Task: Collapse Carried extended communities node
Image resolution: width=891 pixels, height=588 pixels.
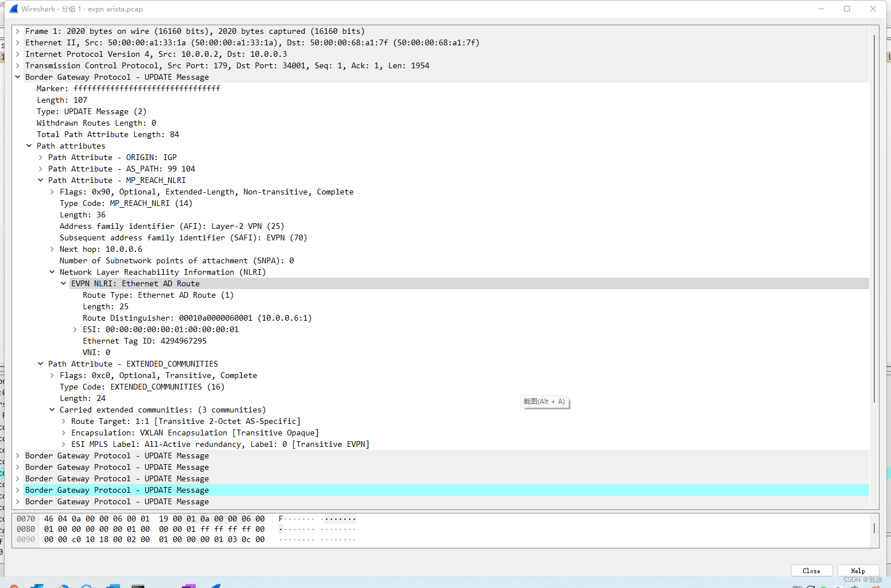Action: pyautogui.click(x=52, y=410)
